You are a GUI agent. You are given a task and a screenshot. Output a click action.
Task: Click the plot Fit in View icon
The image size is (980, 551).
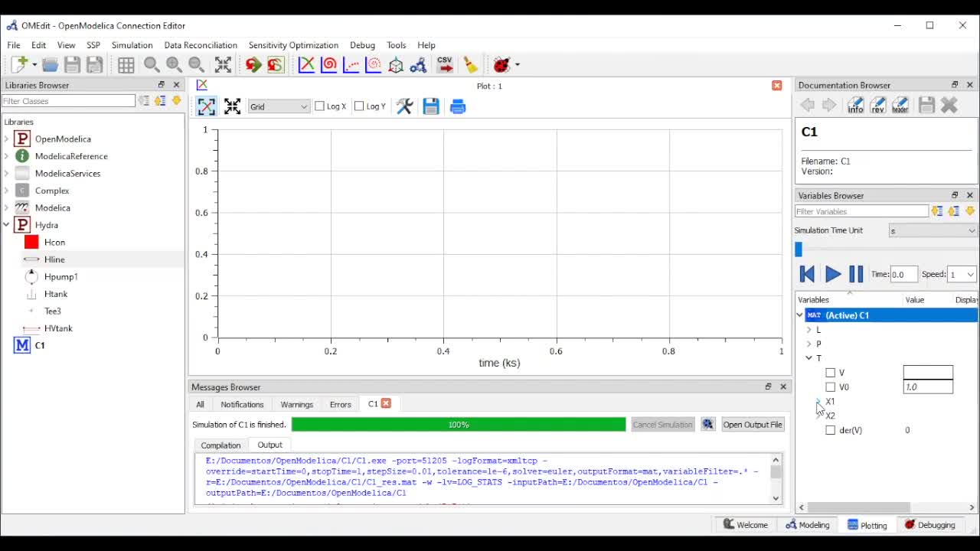click(x=232, y=106)
